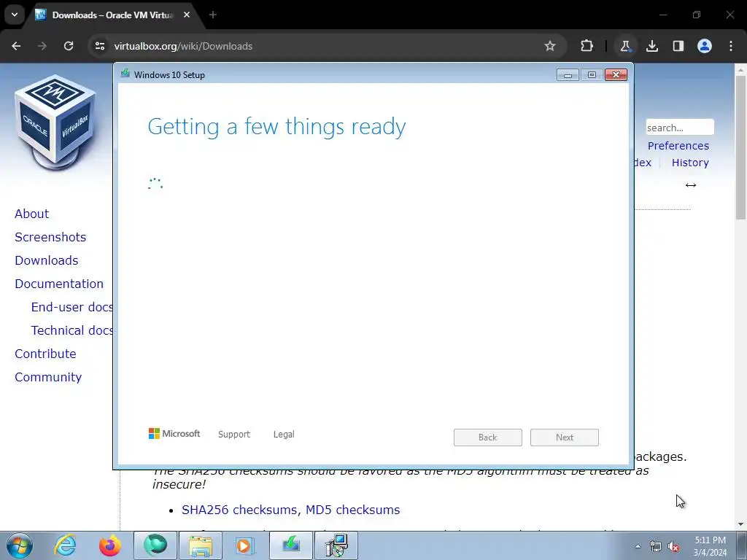Open Chrome profile avatar
This screenshot has width=747, height=560.
[x=705, y=46]
